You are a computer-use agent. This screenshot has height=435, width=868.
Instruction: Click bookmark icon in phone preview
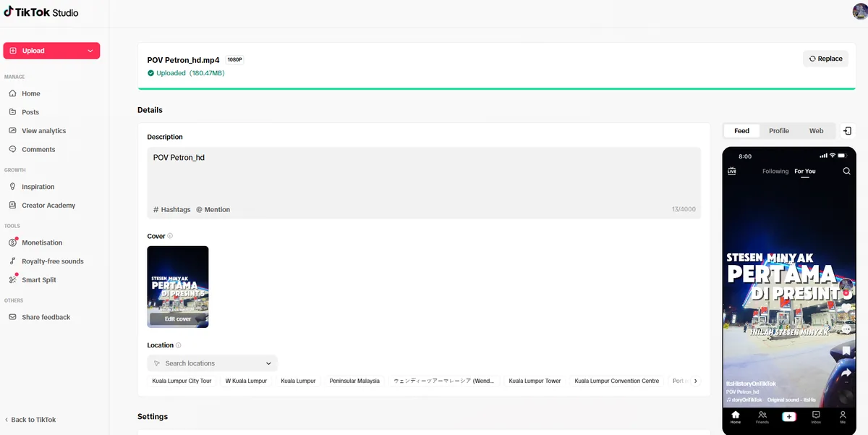846,351
